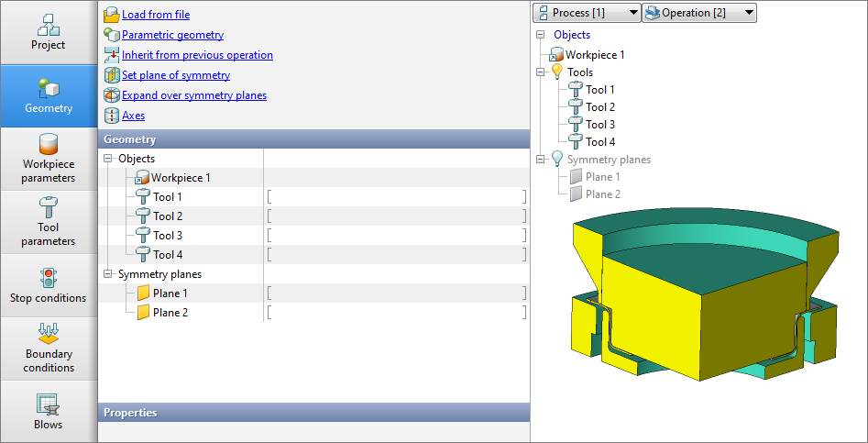Switch to the Workpiece parameters tab
Screen dimensions: 868x443
(49, 158)
